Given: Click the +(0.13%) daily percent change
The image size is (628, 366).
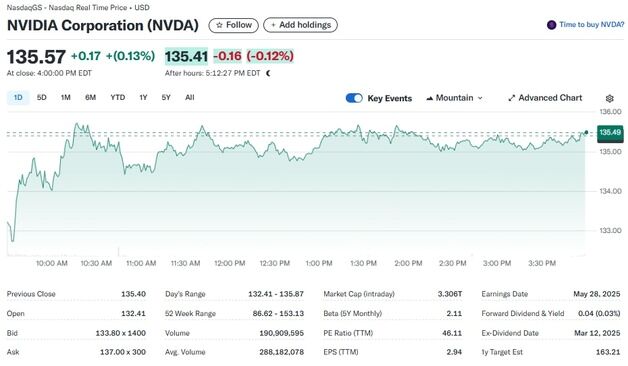Looking at the screenshot, I should click(130, 56).
